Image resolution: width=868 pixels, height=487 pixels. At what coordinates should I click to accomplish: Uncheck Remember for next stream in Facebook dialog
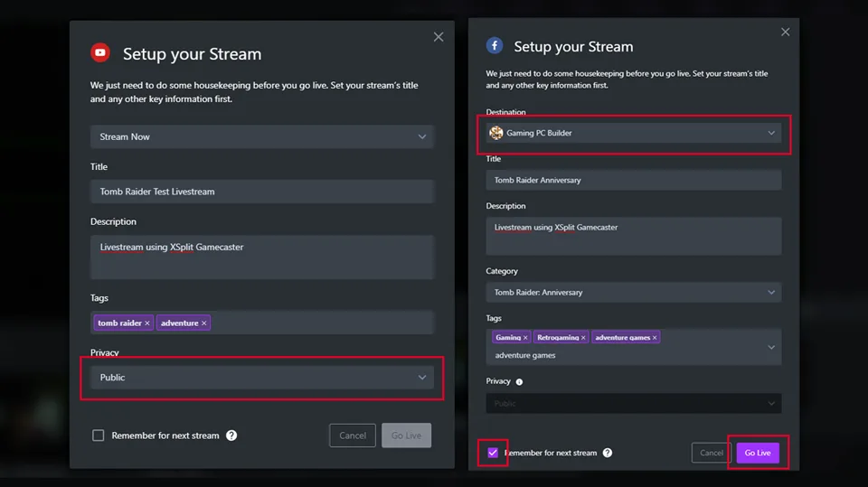[493, 453]
